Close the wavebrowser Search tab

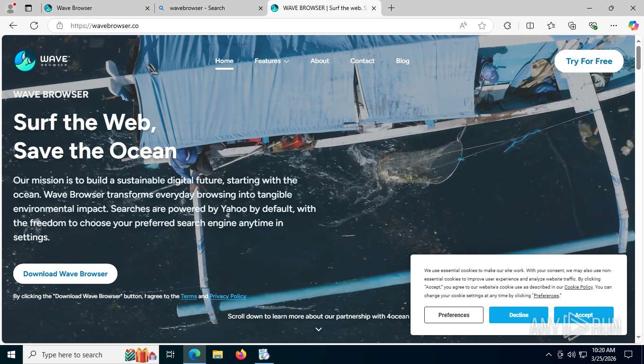pyautogui.click(x=260, y=8)
